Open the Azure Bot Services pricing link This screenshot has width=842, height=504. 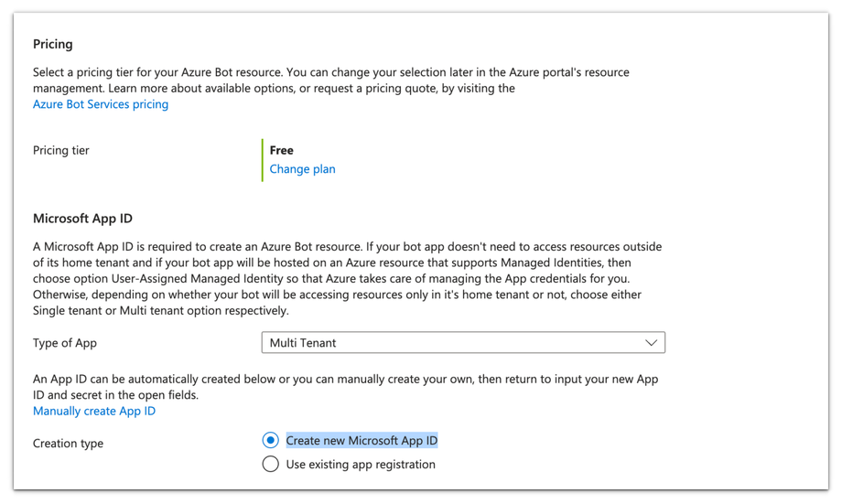pos(101,104)
